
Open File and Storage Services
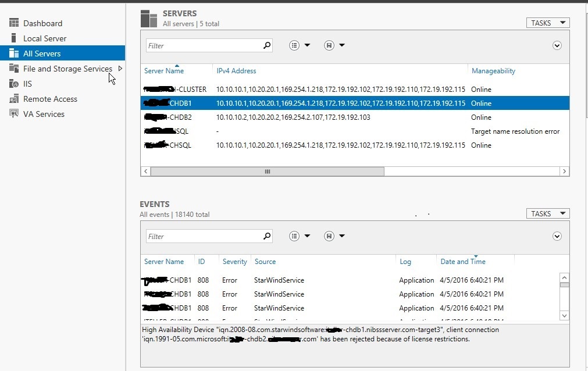click(67, 69)
